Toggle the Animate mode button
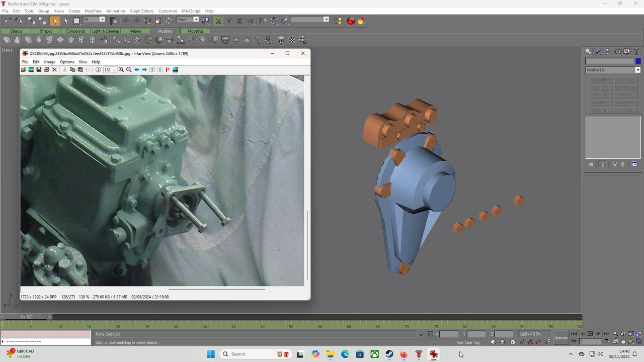The width and height of the screenshot is (644, 362). (560, 338)
